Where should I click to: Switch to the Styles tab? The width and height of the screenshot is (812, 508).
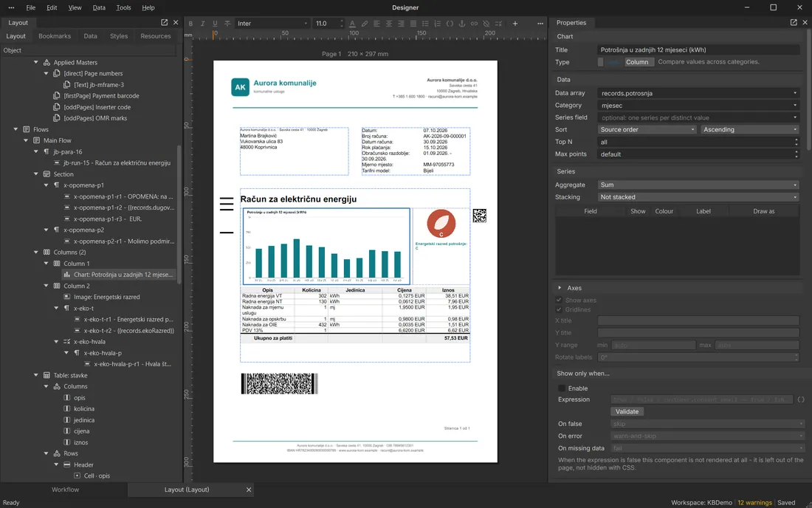pyautogui.click(x=119, y=36)
